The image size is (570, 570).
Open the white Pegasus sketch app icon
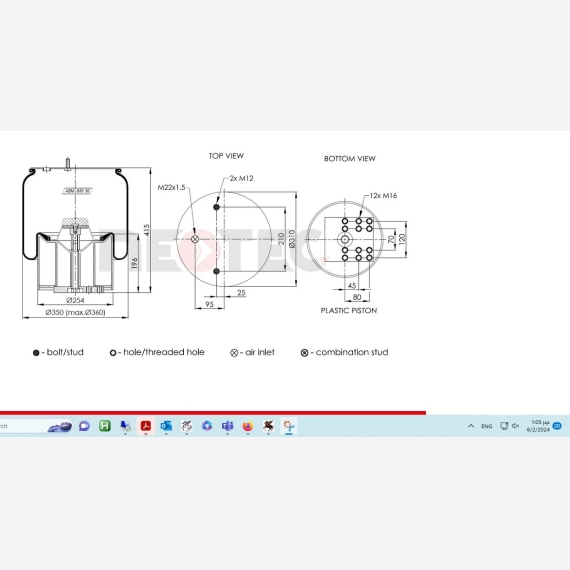(187, 426)
